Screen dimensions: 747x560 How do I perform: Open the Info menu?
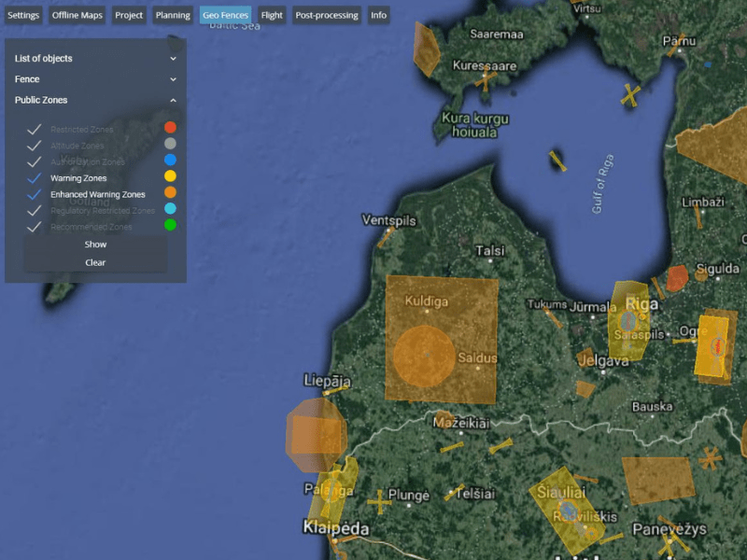[379, 15]
